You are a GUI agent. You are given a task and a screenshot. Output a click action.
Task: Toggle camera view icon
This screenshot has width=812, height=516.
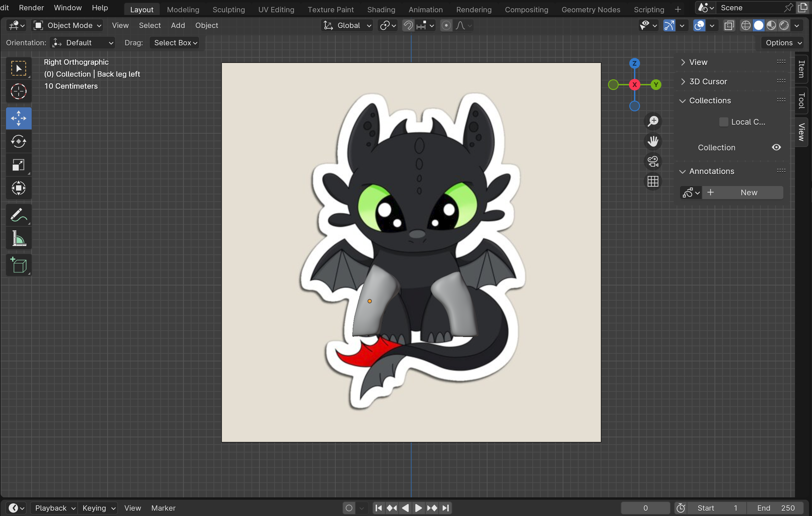click(x=653, y=161)
